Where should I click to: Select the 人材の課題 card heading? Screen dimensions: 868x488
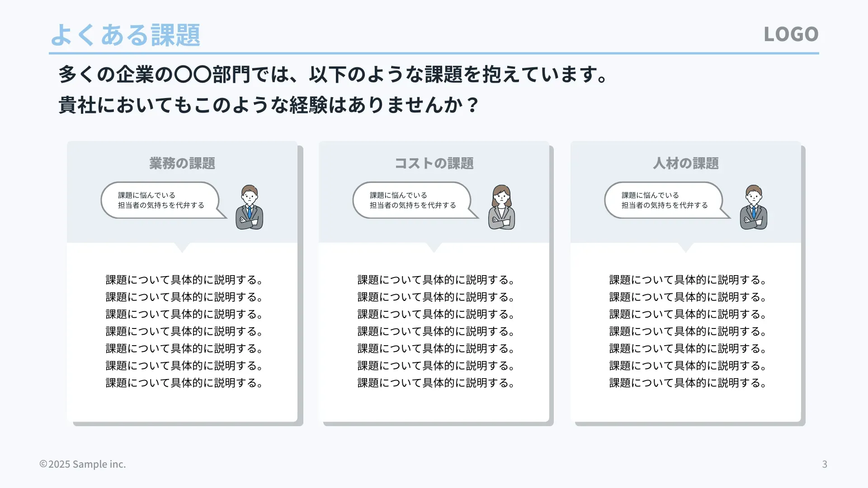(686, 163)
